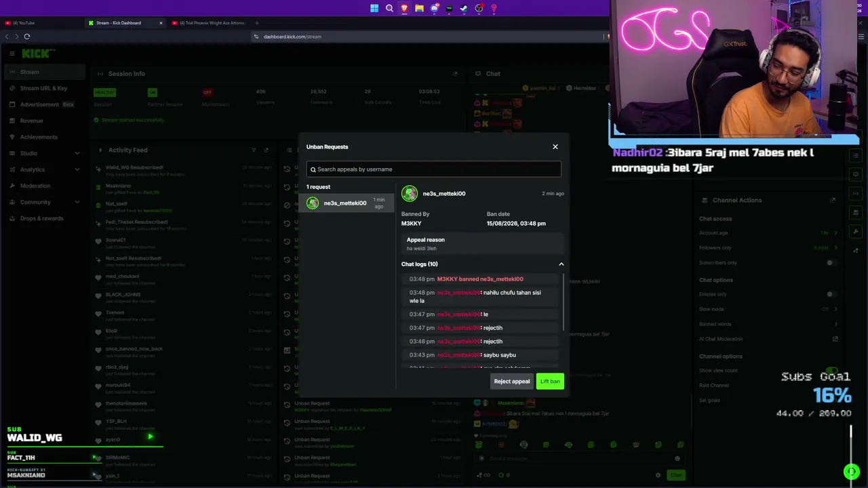
Task: Open the Activity Feed filter
Action: point(254,150)
